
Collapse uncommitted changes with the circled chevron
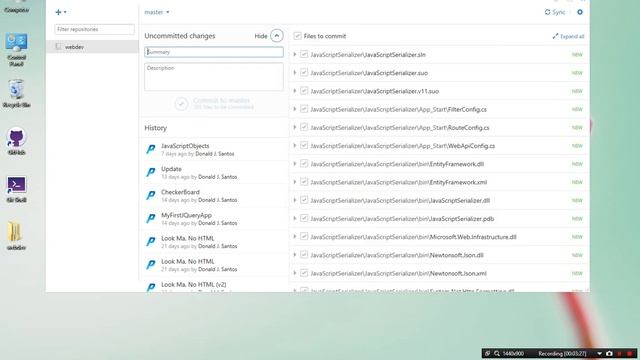(276, 36)
